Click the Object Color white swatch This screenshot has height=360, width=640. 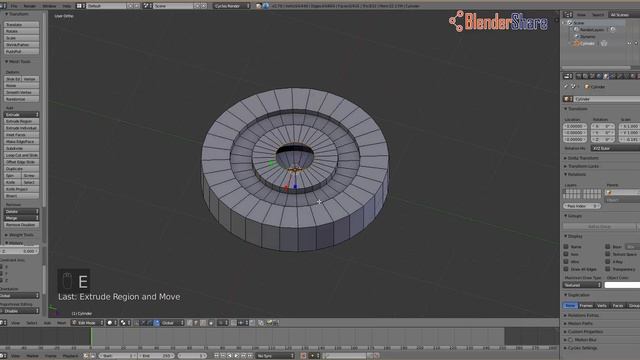tap(622, 285)
